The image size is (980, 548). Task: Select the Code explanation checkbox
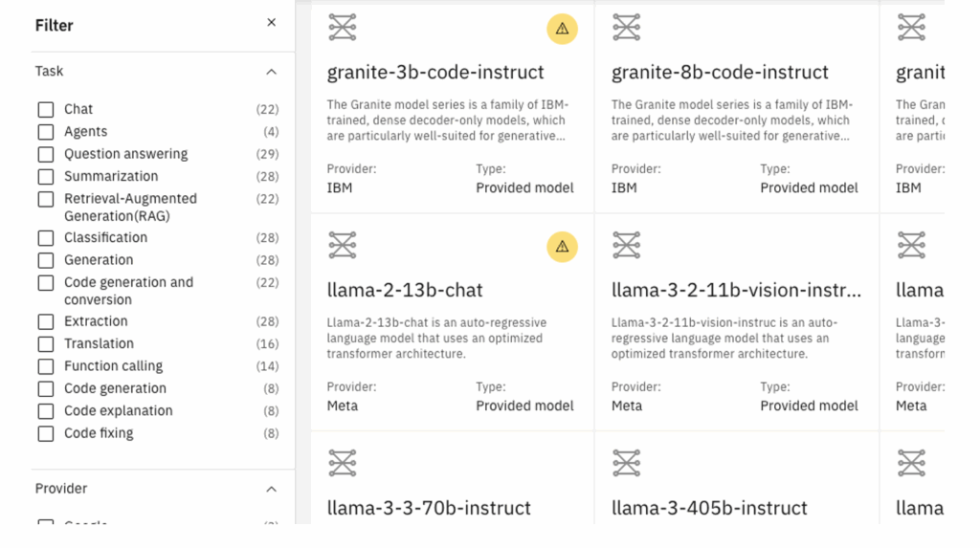46,411
